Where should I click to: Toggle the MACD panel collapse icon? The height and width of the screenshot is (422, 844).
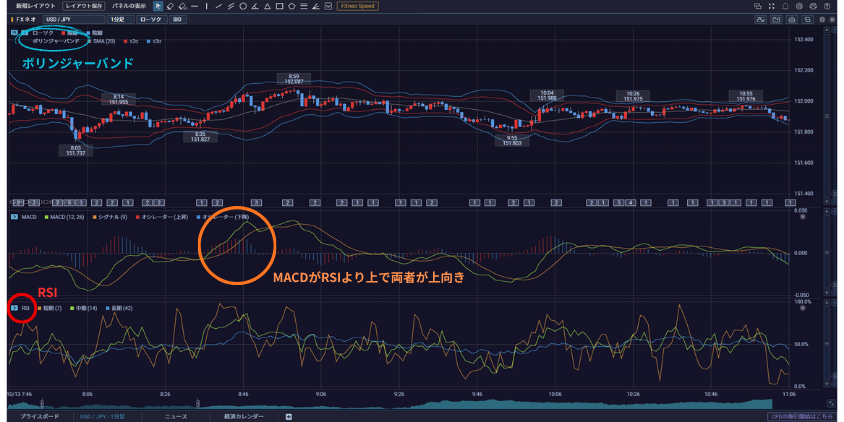pyautogui.click(x=14, y=216)
